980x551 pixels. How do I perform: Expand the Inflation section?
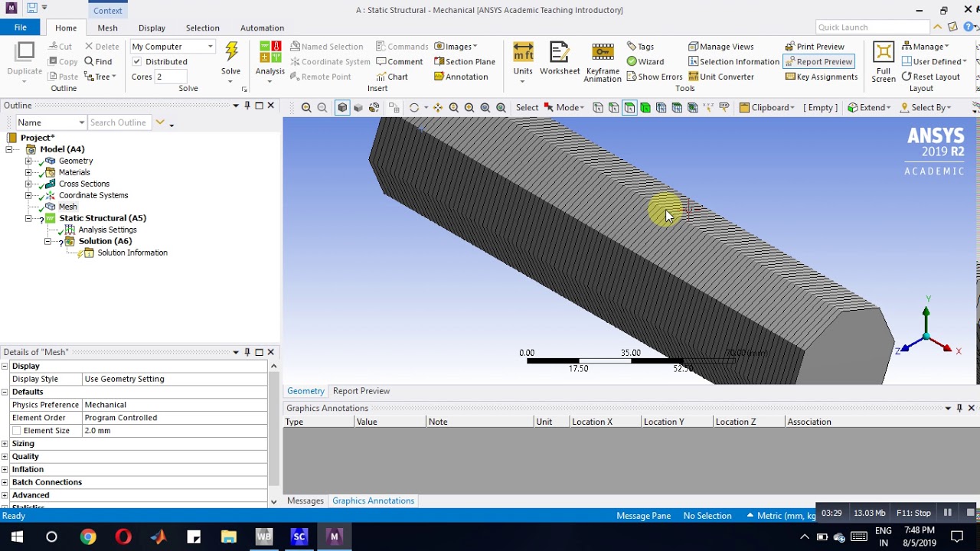coord(5,469)
